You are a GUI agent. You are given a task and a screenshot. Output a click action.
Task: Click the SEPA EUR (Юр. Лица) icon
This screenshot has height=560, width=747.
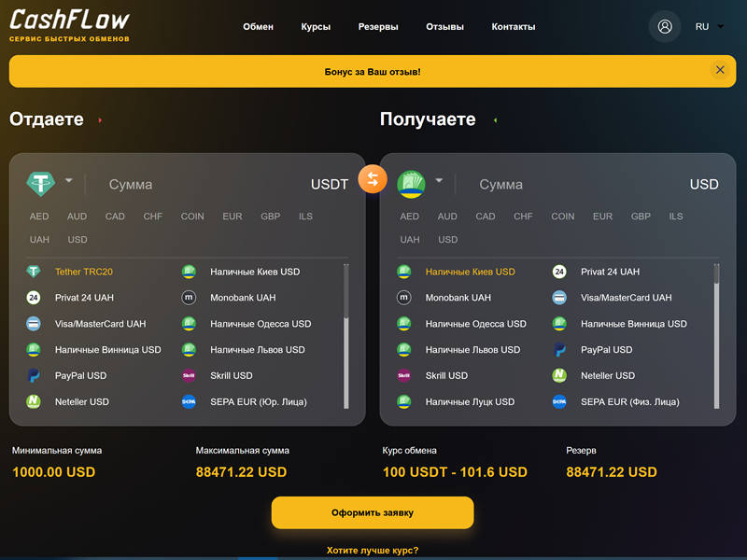point(189,401)
